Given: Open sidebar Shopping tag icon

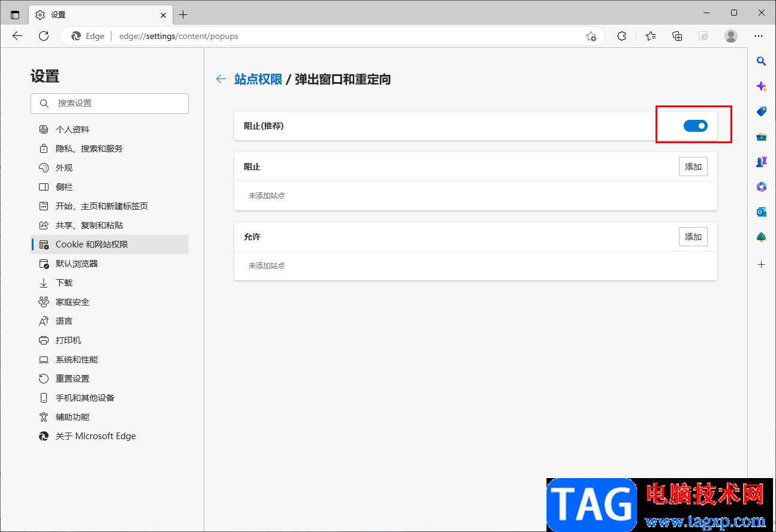Looking at the screenshot, I should pyautogui.click(x=762, y=111).
